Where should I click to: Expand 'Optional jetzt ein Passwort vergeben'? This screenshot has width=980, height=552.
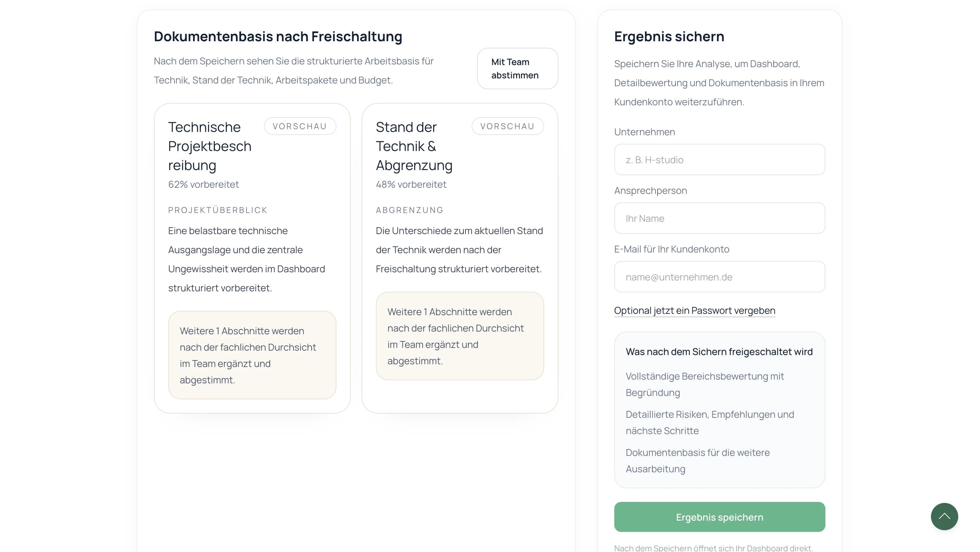(x=694, y=310)
